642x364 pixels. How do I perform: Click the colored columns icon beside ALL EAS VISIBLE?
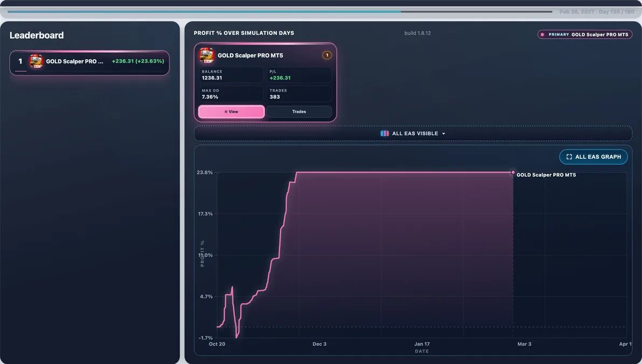[x=385, y=134]
